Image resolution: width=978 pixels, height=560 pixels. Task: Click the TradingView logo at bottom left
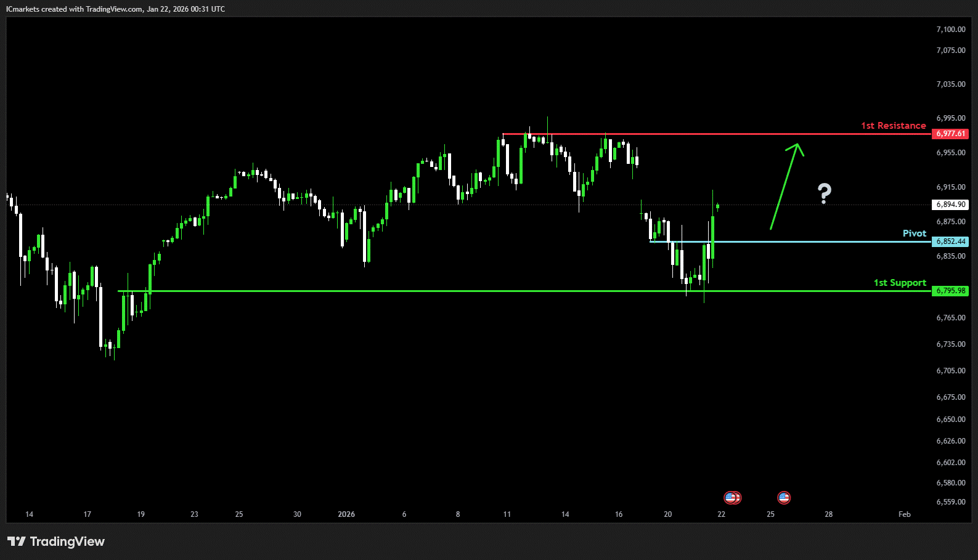(x=56, y=542)
